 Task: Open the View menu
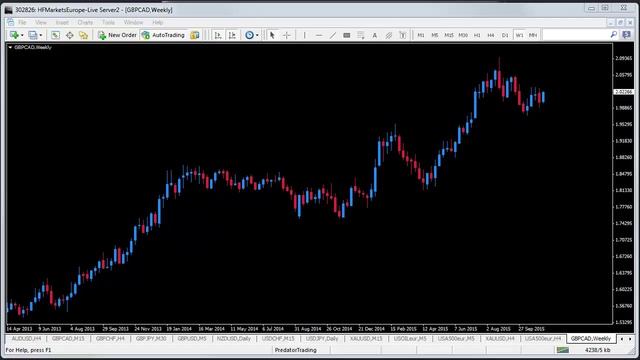point(41,22)
